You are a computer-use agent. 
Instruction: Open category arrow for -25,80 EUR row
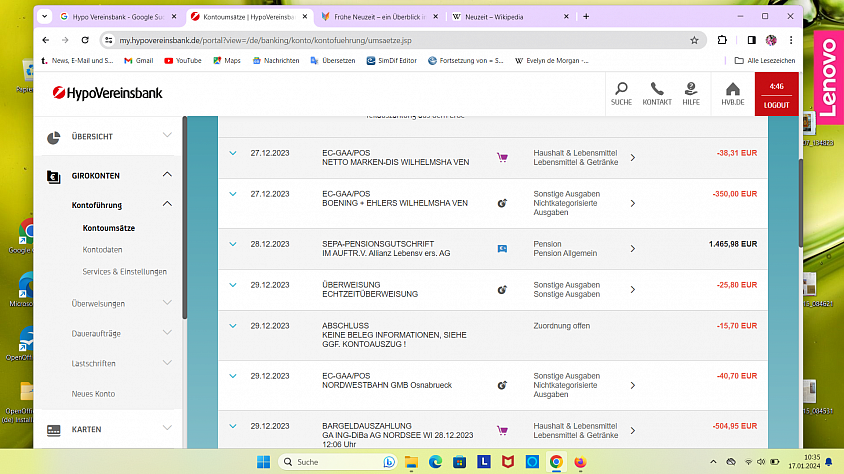tap(633, 289)
